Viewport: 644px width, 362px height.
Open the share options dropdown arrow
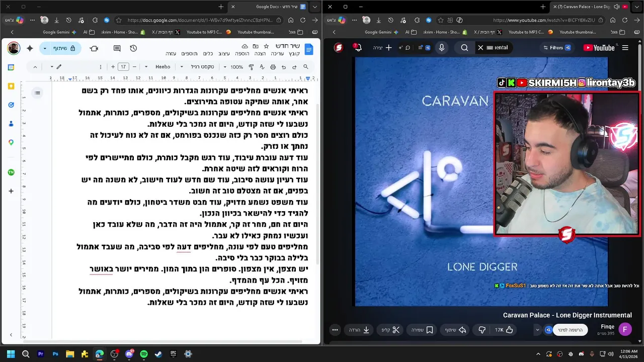45,48
